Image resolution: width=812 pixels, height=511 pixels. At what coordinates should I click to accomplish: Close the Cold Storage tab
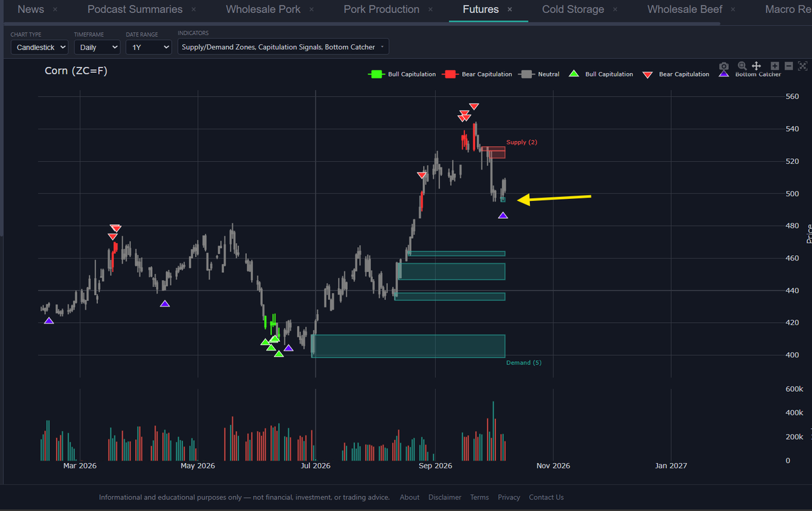tap(615, 10)
